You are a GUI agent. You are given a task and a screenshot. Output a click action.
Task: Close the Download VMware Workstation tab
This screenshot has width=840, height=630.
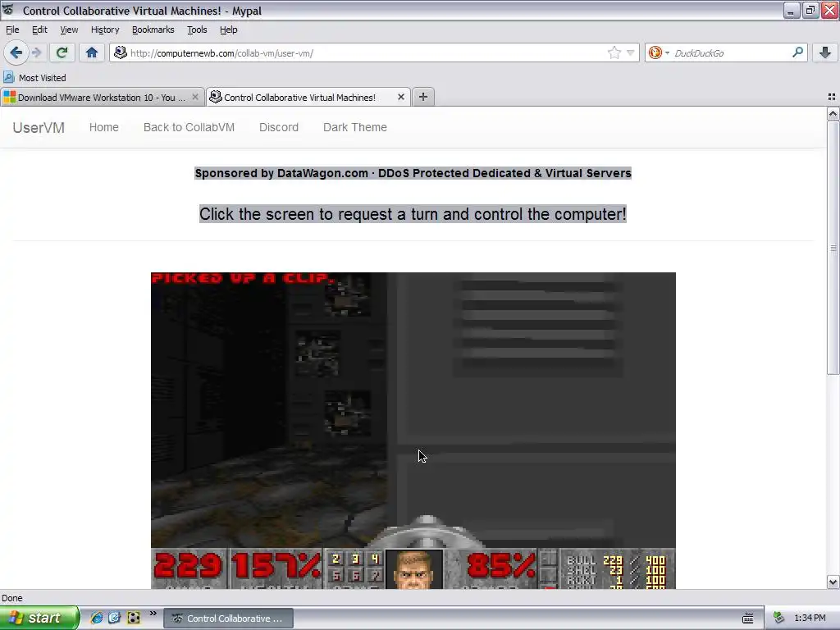click(195, 97)
